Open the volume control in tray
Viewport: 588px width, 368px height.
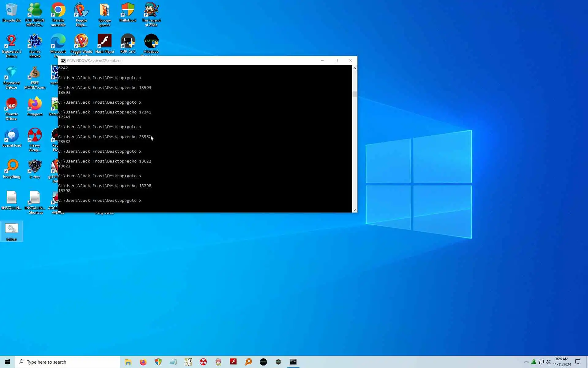point(548,362)
